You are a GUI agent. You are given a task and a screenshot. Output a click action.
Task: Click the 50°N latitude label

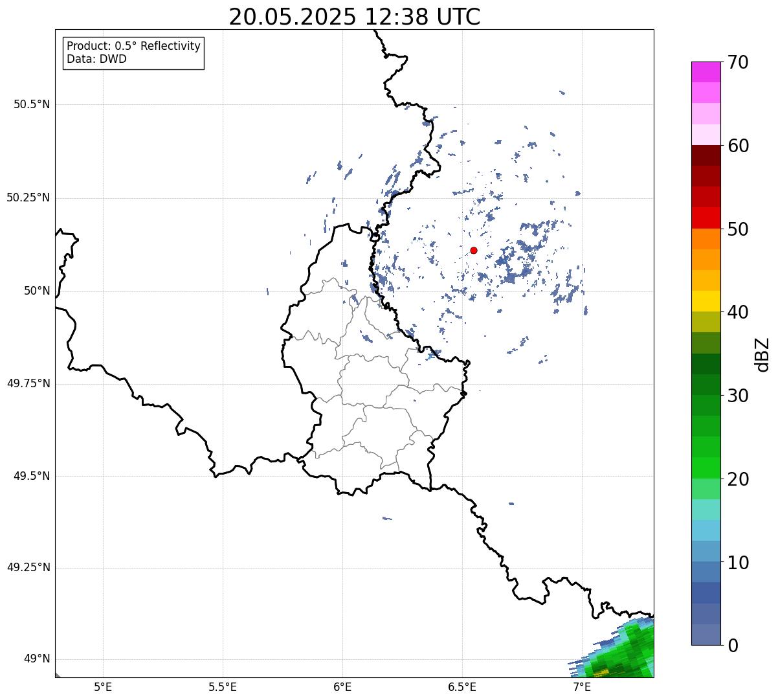point(38,291)
